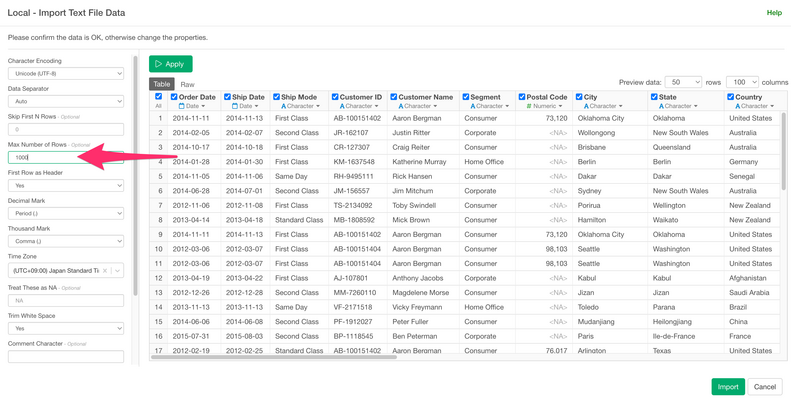Click the Max Number of Rows field
The width and height of the screenshot is (791, 400).
pyautogui.click(x=66, y=157)
